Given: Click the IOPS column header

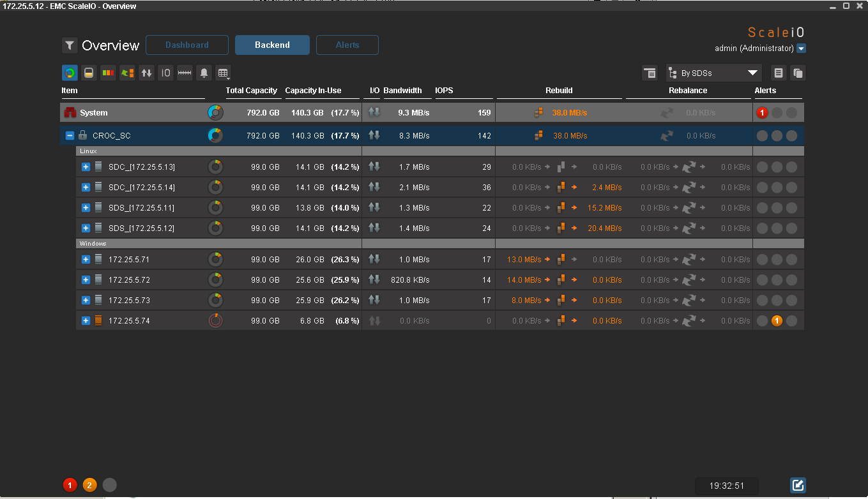Looking at the screenshot, I should [x=444, y=91].
